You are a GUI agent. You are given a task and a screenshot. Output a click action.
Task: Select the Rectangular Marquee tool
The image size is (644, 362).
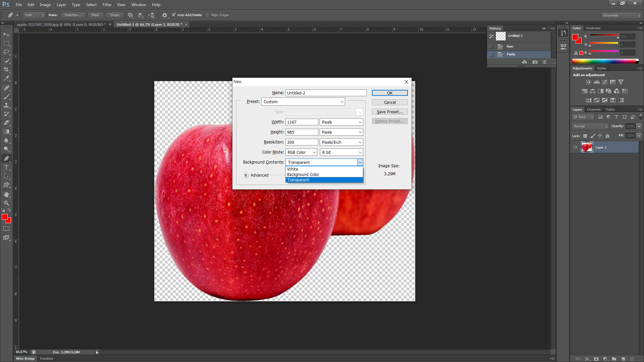click(x=6, y=43)
